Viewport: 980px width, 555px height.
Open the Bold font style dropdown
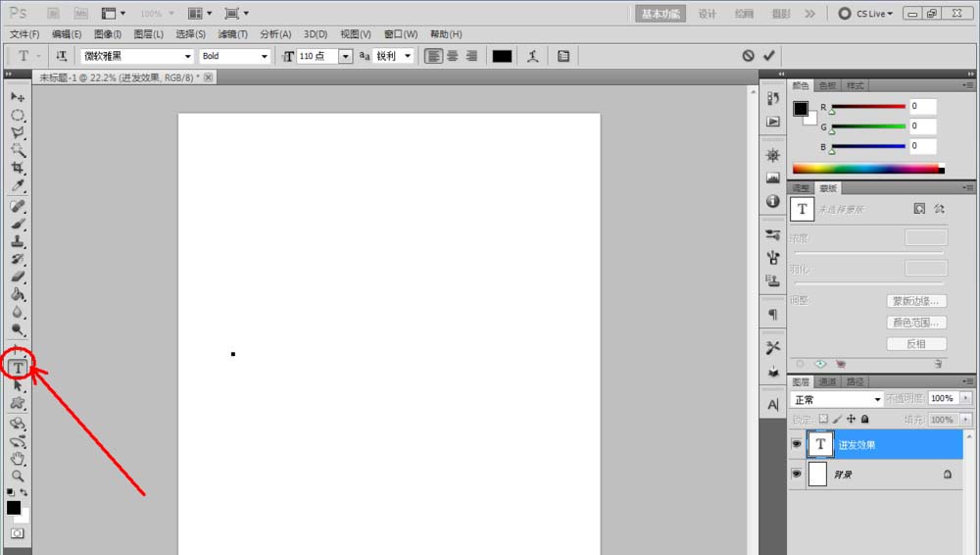pos(264,56)
